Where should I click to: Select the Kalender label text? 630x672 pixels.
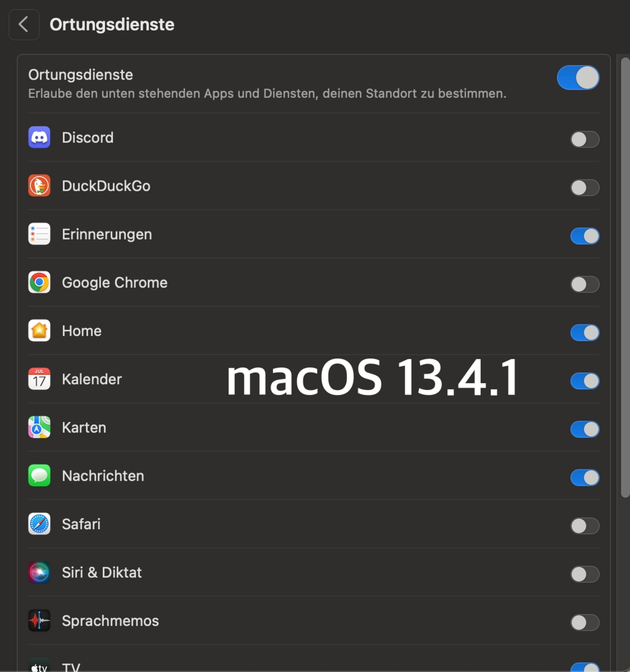pyautogui.click(x=92, y=379)
